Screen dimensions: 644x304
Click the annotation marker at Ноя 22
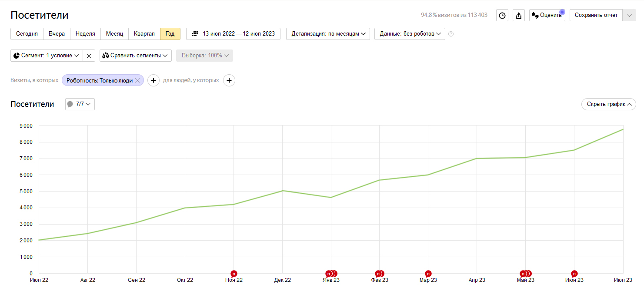(234, 274)
